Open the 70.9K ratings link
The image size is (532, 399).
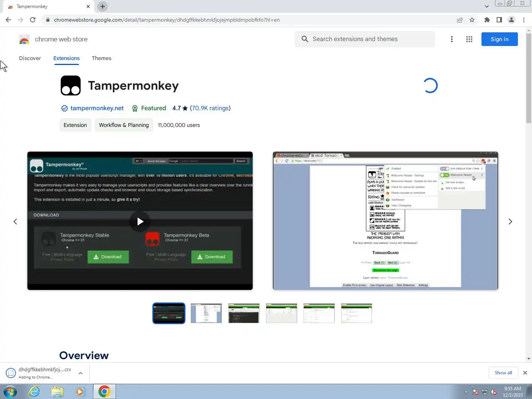(210, 108)
